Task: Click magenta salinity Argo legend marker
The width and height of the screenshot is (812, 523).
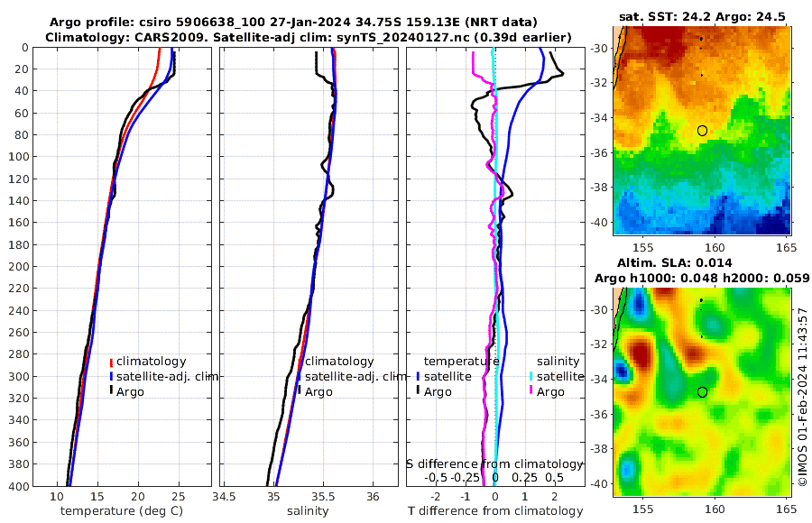Action: click(x=531, y=391)
